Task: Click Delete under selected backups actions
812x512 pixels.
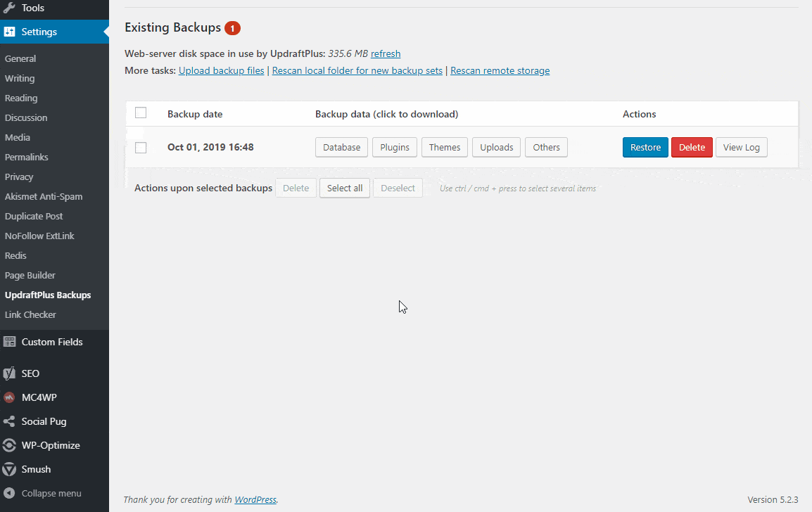Action: pyautogui.click(x=296, y=188)
